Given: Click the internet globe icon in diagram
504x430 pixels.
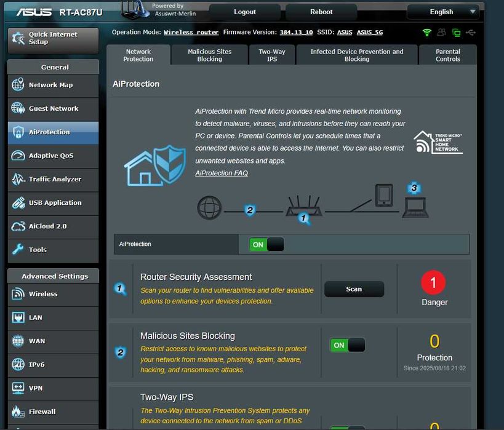Looking at the screenshot, I should [209, 207].
